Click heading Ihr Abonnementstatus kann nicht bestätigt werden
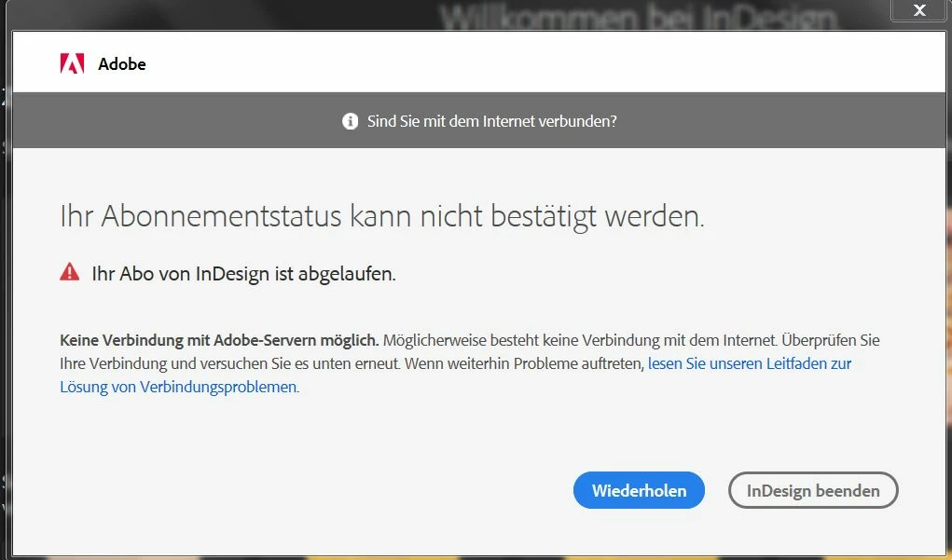The height and width of the screenshot is (560, 952). (x=382, y=216)
